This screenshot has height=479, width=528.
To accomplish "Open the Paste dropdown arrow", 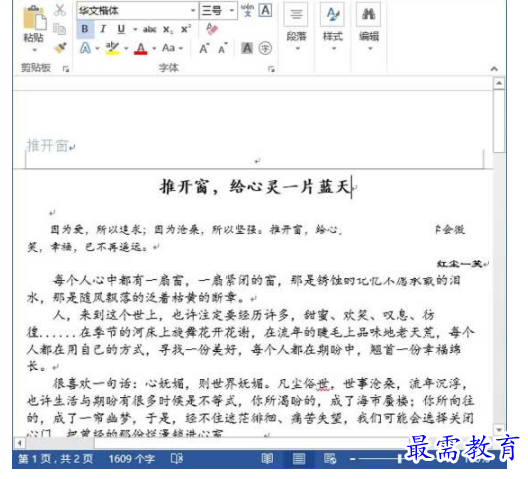I will [34, 50].
